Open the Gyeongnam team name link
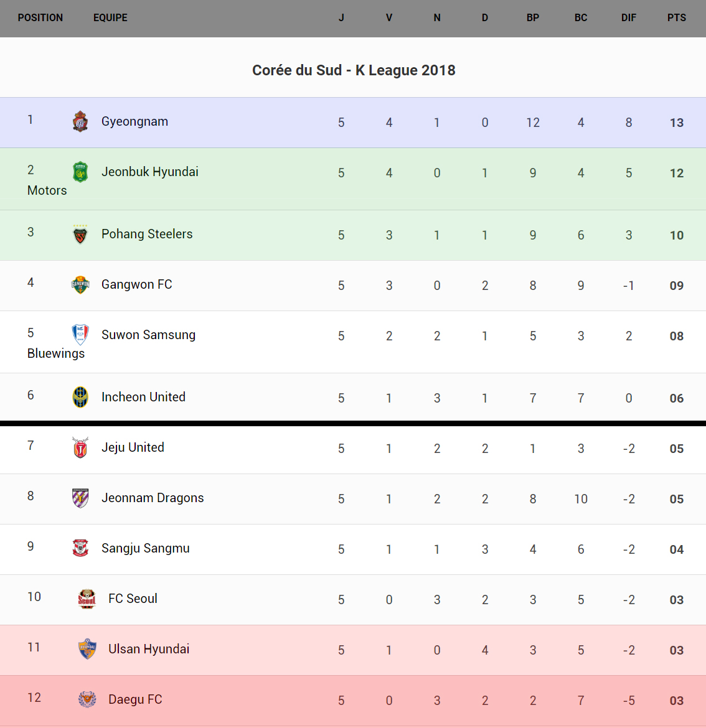 [x=134, y=121]
